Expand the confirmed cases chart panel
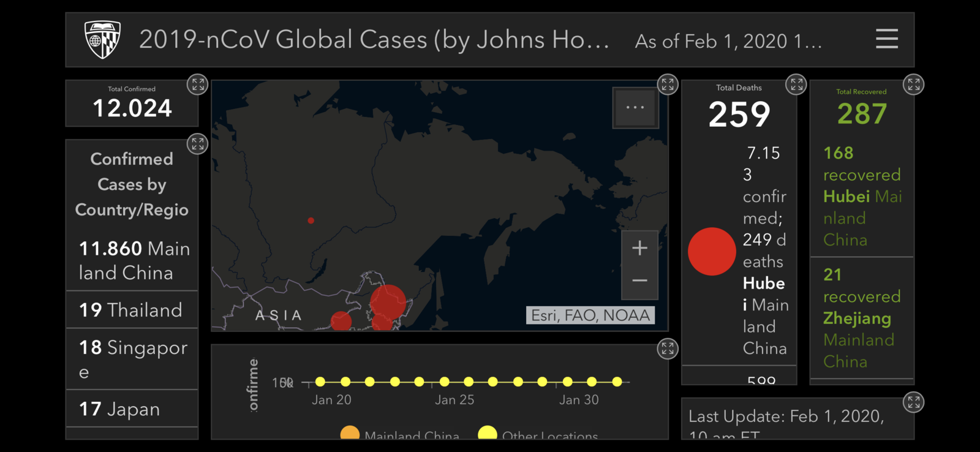Image resolution: width=980 pixels, height=452 pixels. tap(668, 348)
